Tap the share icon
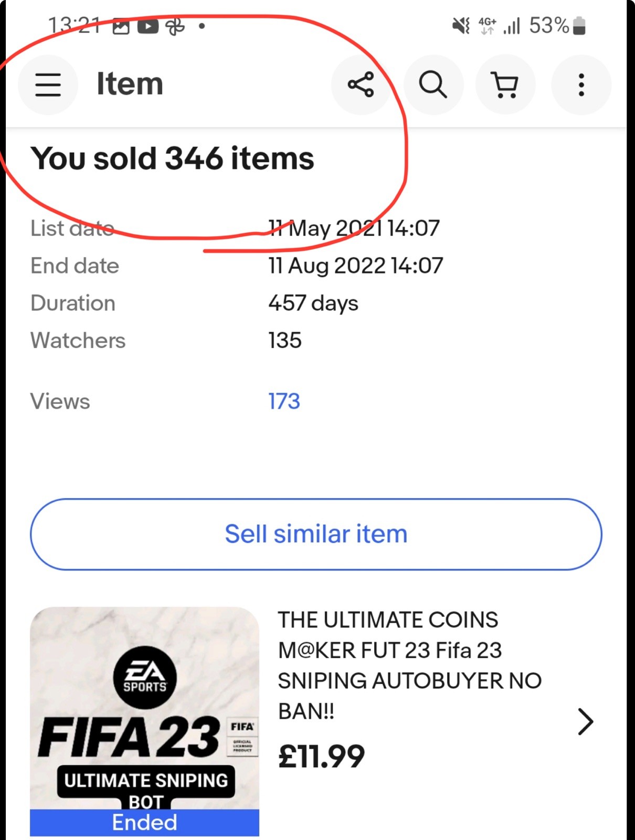 click(x=361, y=85)
